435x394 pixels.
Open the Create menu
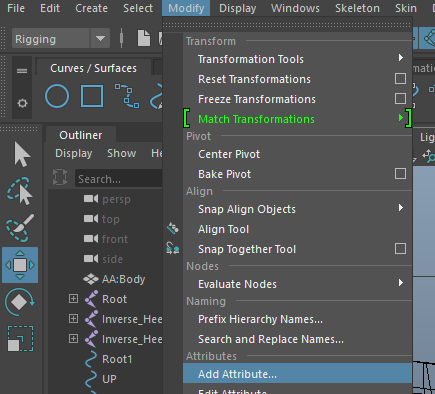pos(91,8)
